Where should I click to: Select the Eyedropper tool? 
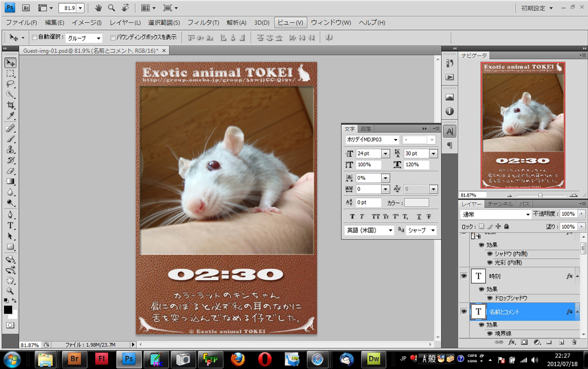coord(10,116)
